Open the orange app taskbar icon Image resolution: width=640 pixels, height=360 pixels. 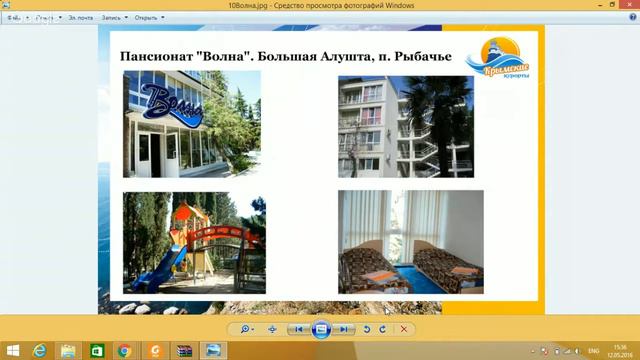click(155, 351)
